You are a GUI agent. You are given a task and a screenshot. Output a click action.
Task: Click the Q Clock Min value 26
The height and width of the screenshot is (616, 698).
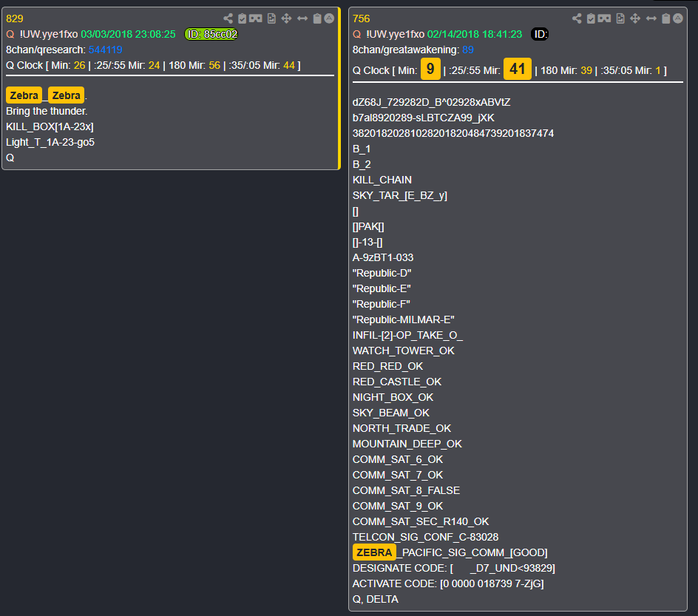click(x=80, y=65)
